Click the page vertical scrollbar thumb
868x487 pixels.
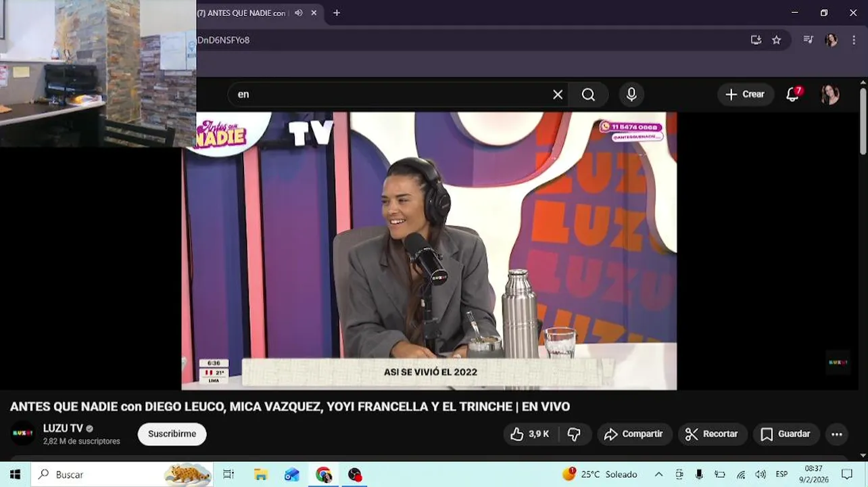(x=863, y=122)
